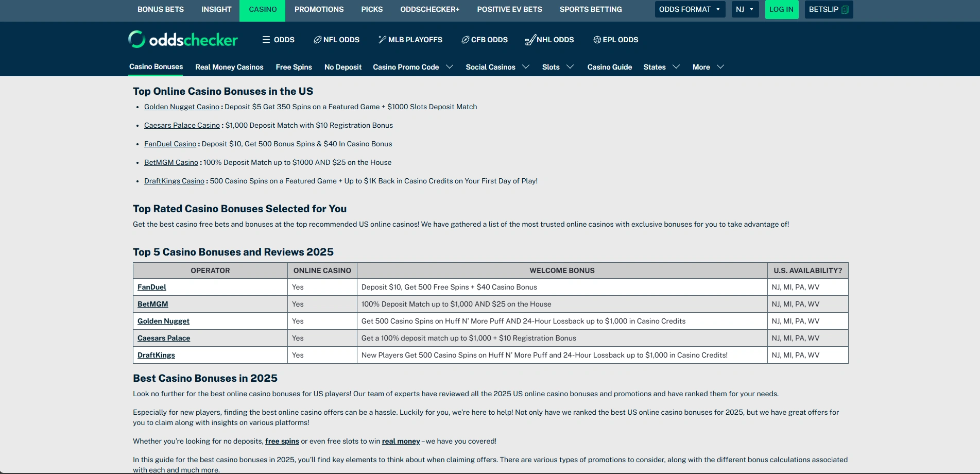Open the Casino Guide sub-tab
Image resolution: width=980 pixels, height=474 pixels.
click(610, 67)
